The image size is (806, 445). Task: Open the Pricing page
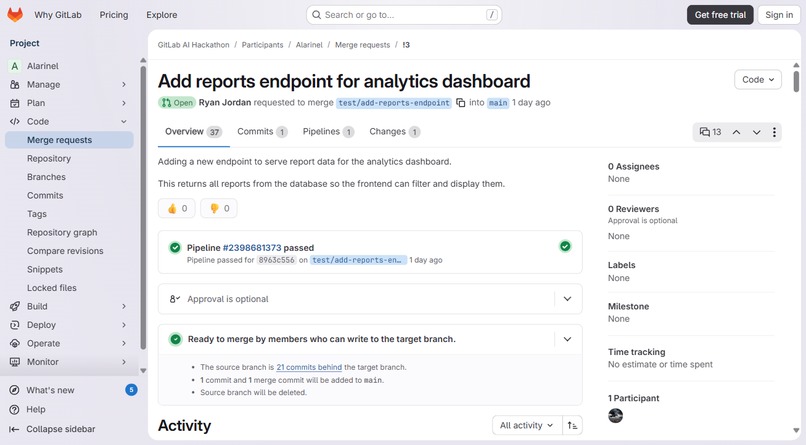coord(114,15)
